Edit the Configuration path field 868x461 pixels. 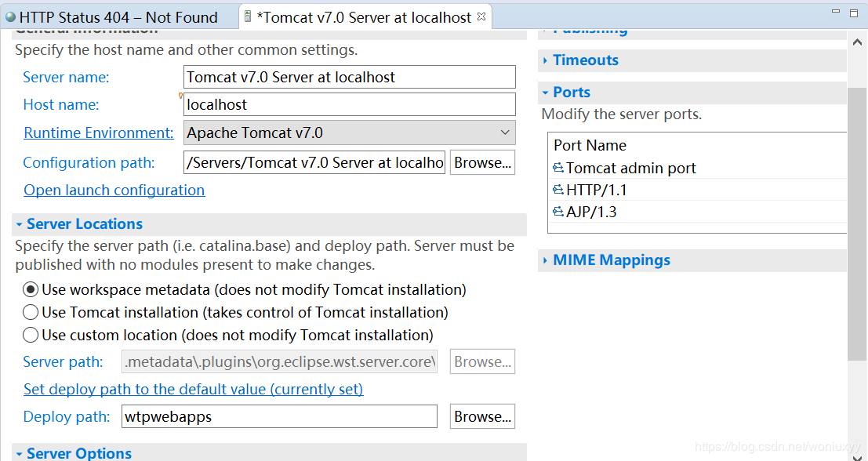[314, 162]
